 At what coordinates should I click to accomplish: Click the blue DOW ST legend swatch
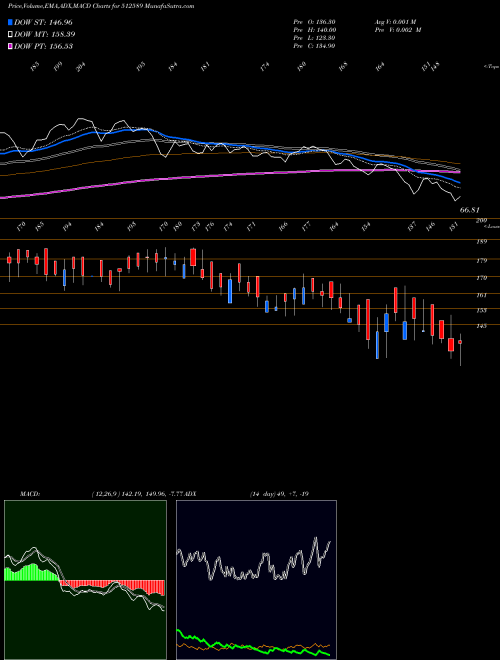point(11,22)
